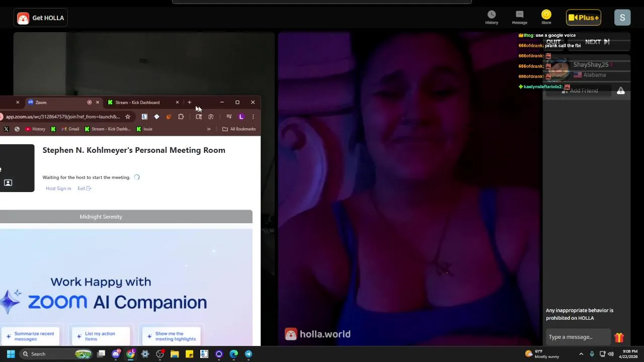This screenshot has width=644, height=362.
Task: Click the taskbar Search box
Action: click(x=55, y=354)
